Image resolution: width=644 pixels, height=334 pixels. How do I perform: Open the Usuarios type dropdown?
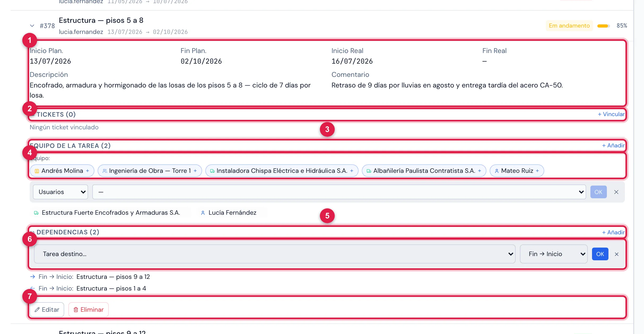pos(60,192)
